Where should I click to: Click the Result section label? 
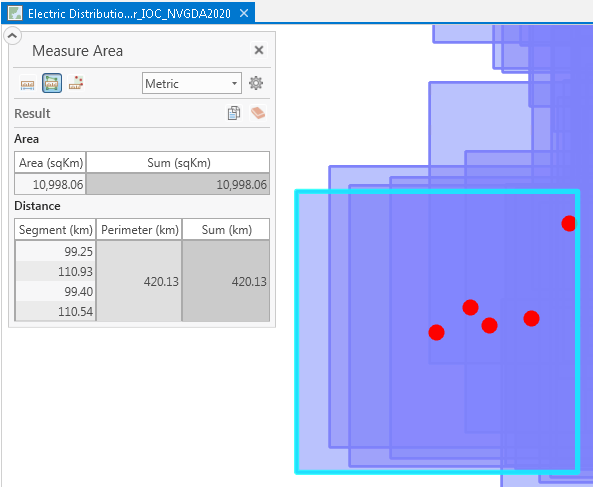(32, 113)
